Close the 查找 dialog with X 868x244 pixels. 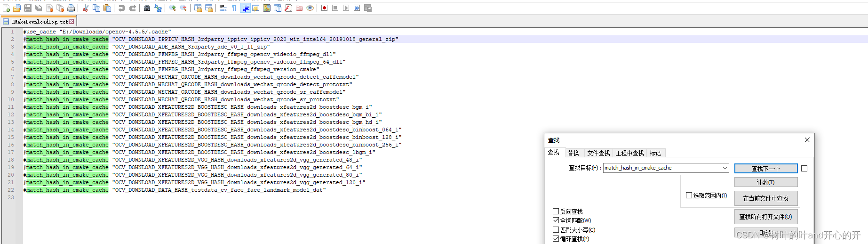pos(807,140)
